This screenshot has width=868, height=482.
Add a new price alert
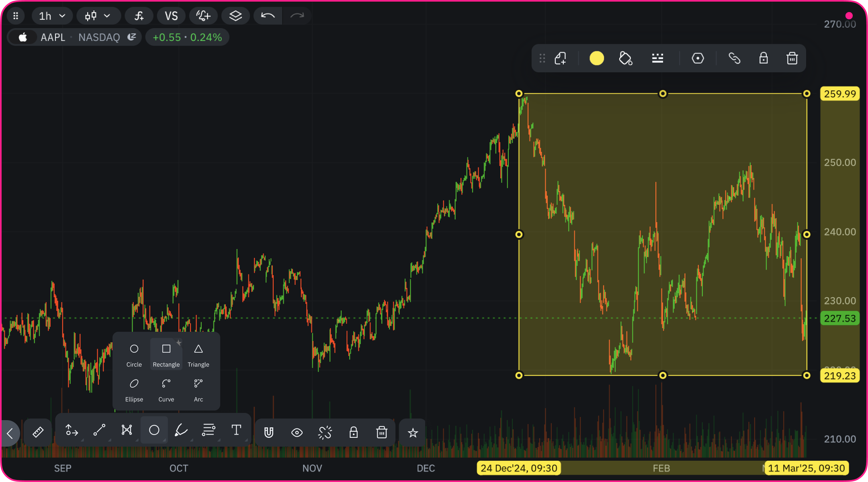pos(203,16)
